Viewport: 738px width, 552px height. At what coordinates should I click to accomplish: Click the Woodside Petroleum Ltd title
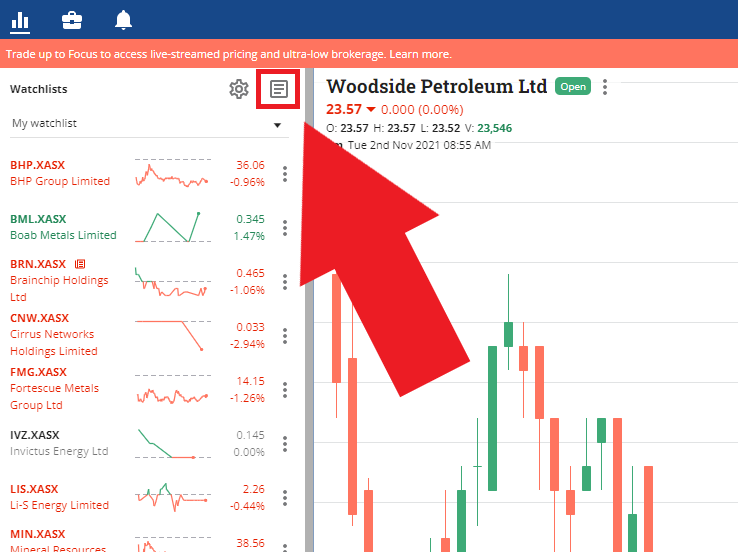(437, 87)
